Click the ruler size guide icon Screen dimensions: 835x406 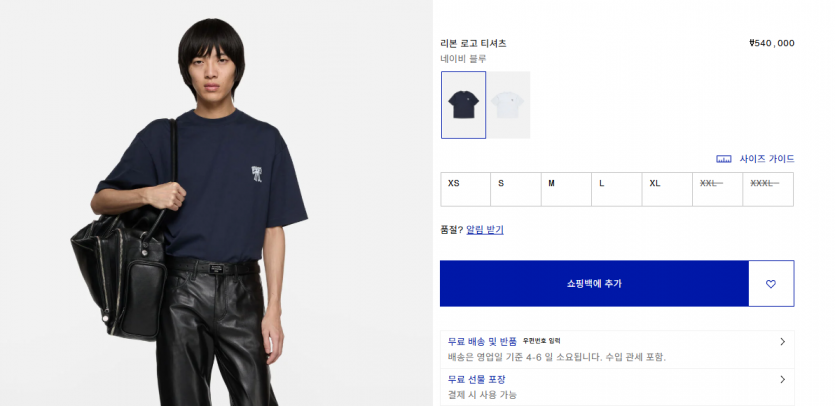pyautogui.click(x=724, y=159)
